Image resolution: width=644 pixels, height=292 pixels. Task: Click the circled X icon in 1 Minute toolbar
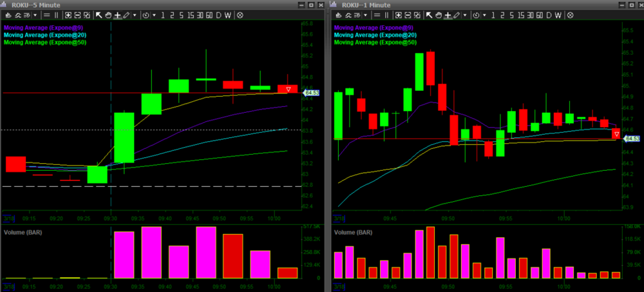click(x=569, y=14)
